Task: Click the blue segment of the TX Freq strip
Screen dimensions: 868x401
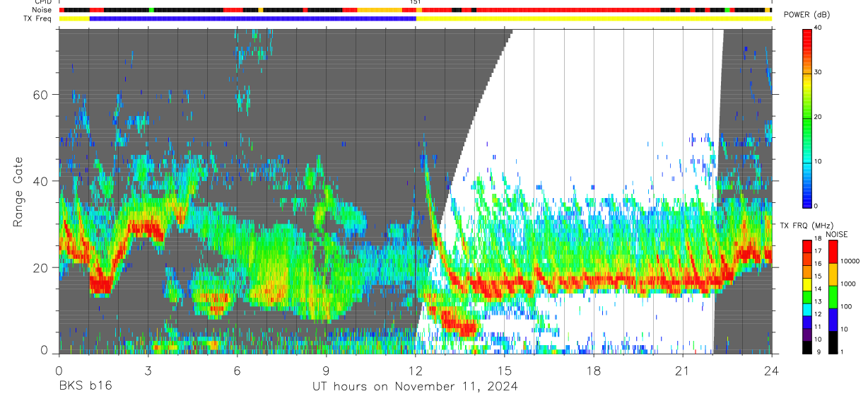Action: [x=252, y=18]
